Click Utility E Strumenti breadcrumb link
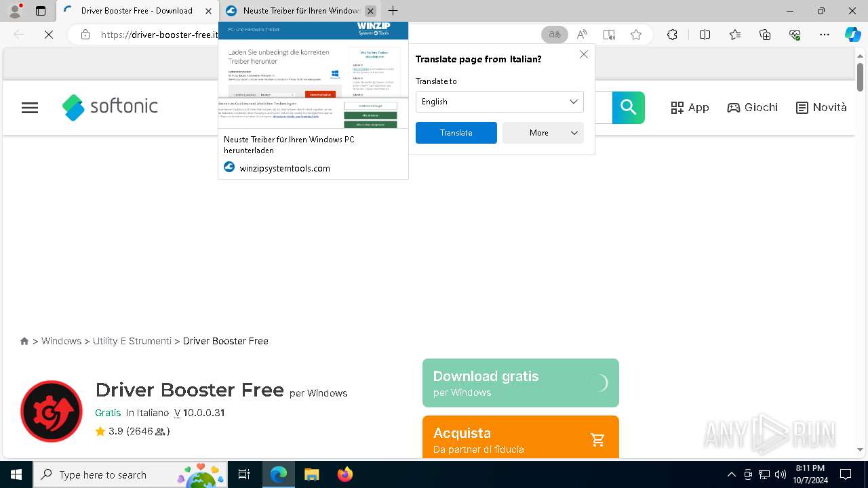868x488 pixels. point(132,341)
